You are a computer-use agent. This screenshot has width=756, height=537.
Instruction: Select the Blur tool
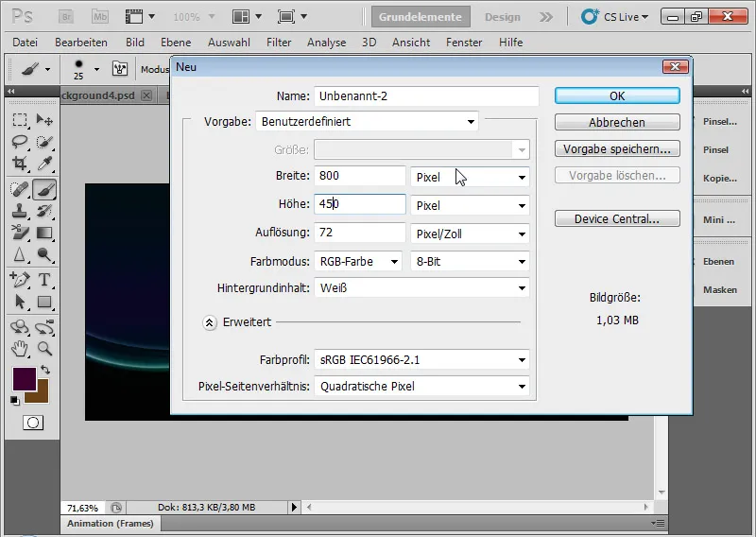(x=19, y=254)
